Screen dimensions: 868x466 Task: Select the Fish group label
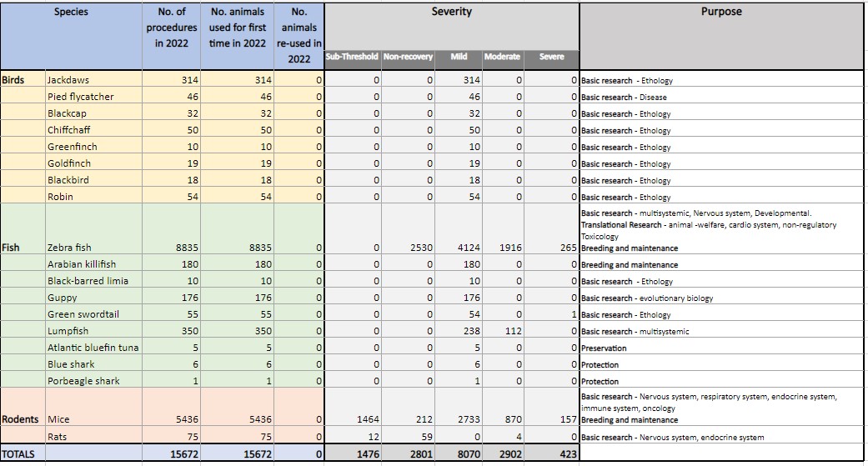point(11,248)
